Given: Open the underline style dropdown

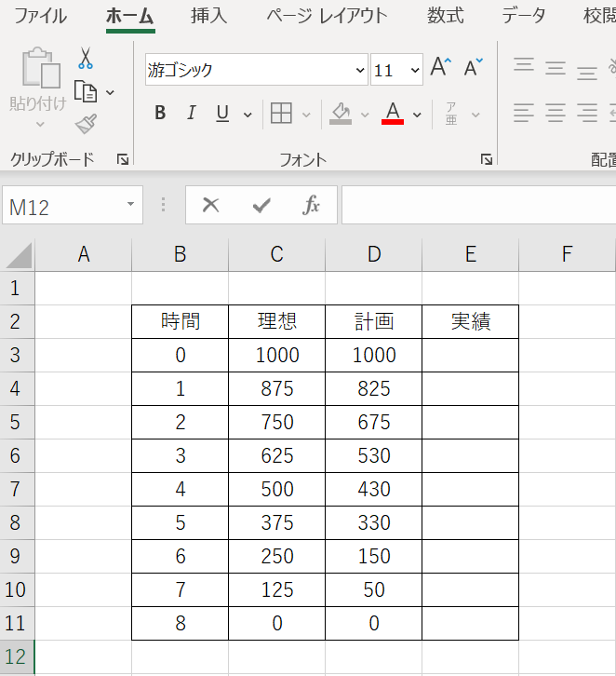Looking at the screenshot, I should pos(248,115).
